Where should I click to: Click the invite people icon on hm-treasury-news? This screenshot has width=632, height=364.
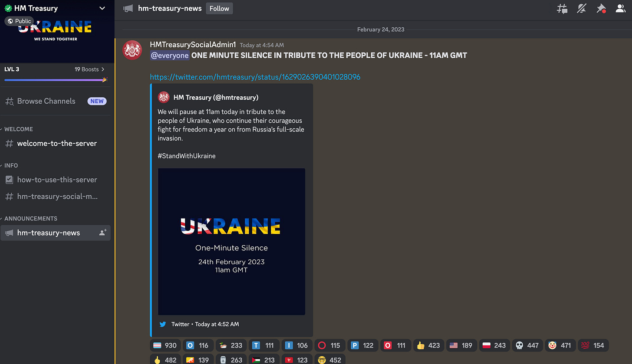pyautogui.click(x=103, y=233)
